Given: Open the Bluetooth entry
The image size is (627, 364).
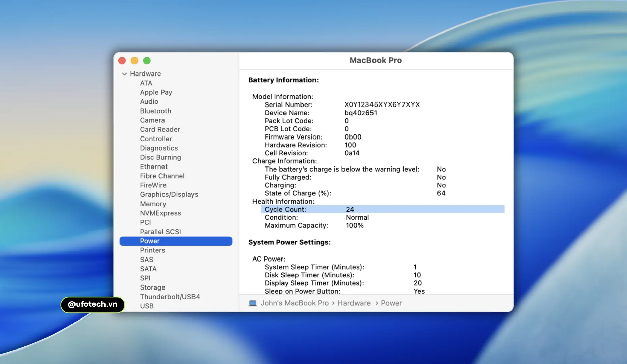Looking at the screenshot, I should 155,111.
